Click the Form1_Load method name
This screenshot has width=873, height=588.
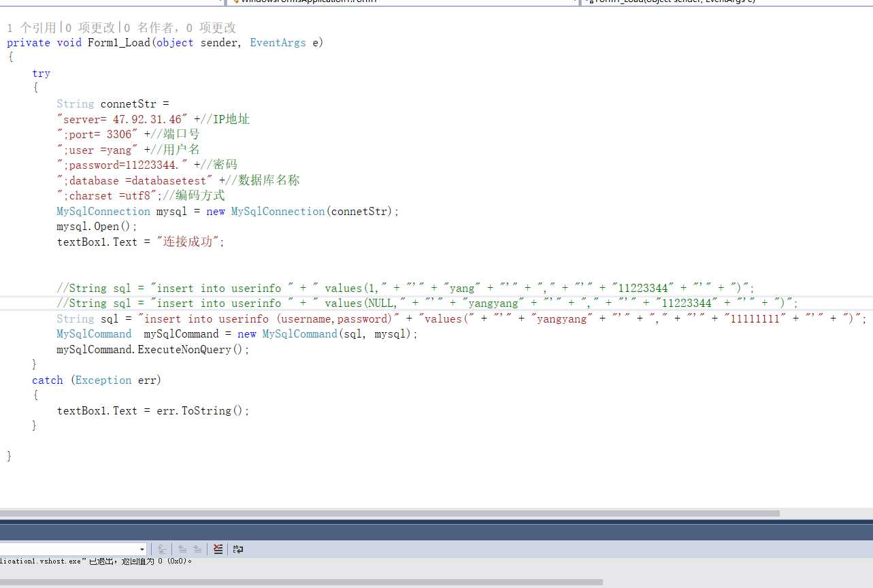point(118,43)
